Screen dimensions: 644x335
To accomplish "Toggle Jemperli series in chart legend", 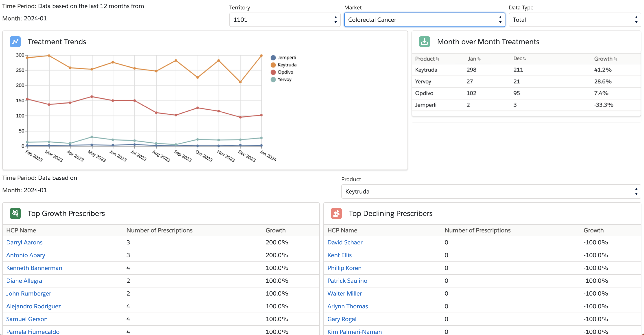I will (x=287, y=57).
